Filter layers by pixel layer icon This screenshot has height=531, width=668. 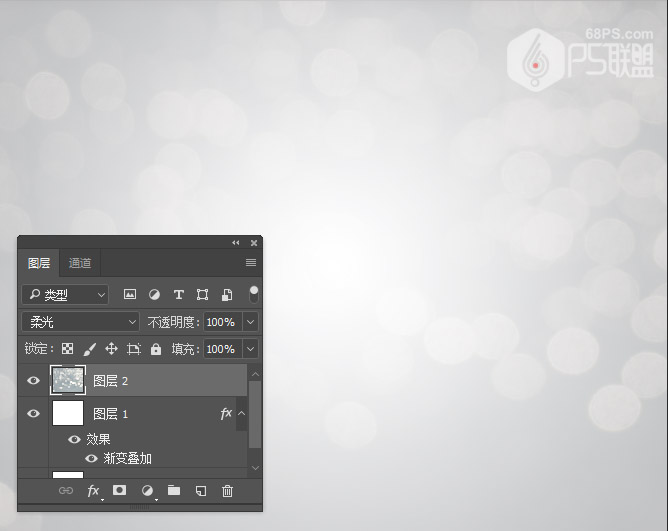point(130,295)
